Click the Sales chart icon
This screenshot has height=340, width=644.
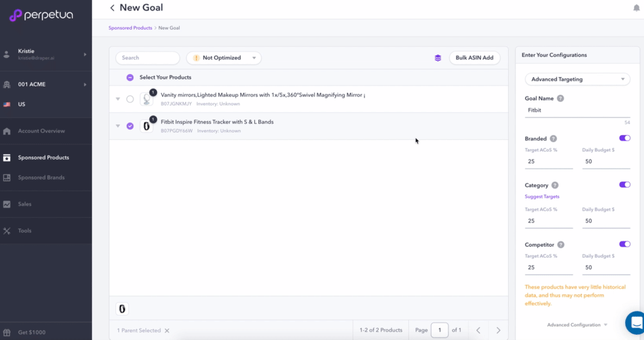pos(6,204)
